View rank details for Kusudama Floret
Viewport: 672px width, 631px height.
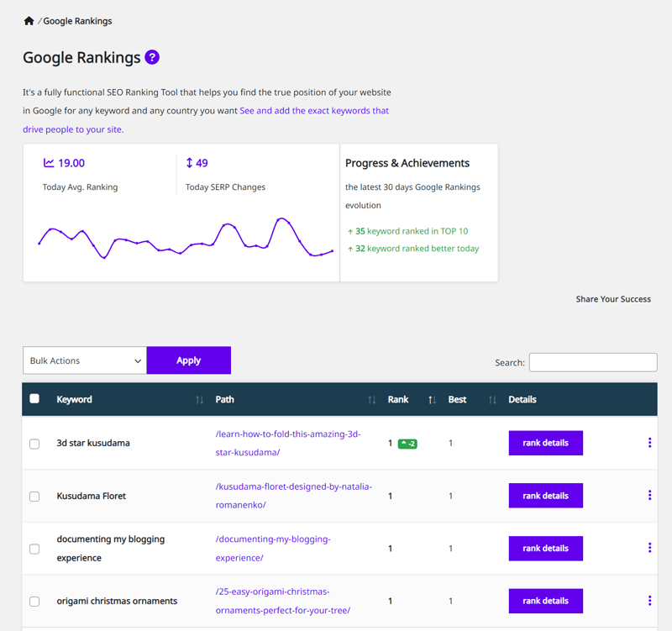(x=545, y=496)
